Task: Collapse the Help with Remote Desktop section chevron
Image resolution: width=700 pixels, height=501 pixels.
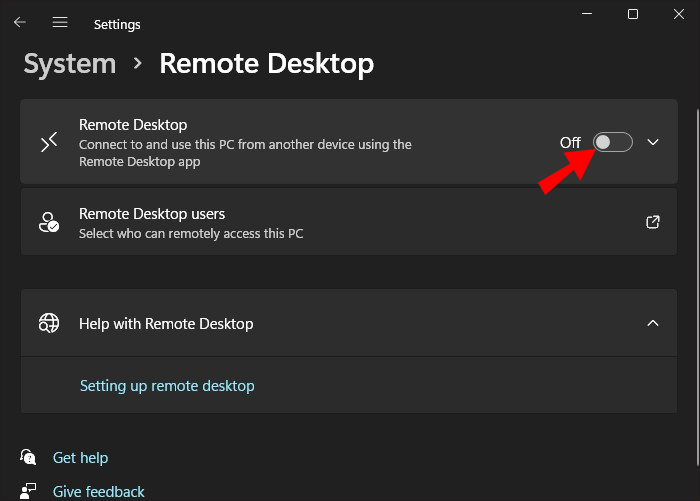Action: tap(653, 323)
